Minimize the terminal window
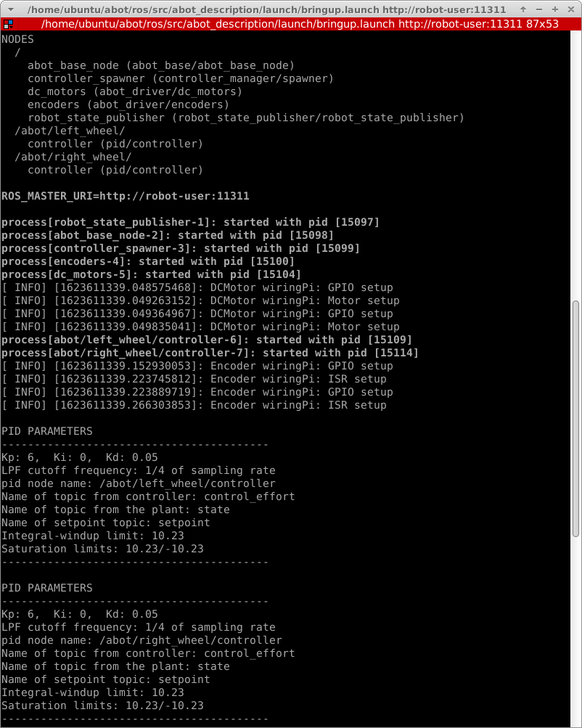 [539, 9]
